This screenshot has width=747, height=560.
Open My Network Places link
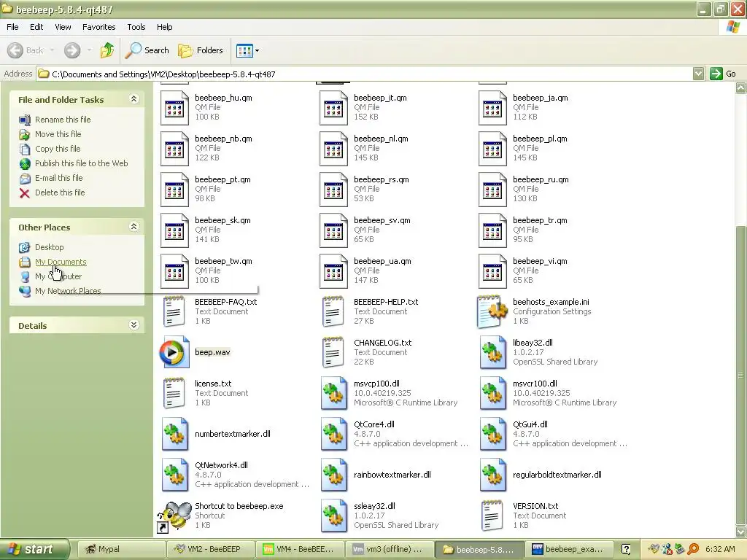click(68, 291)
